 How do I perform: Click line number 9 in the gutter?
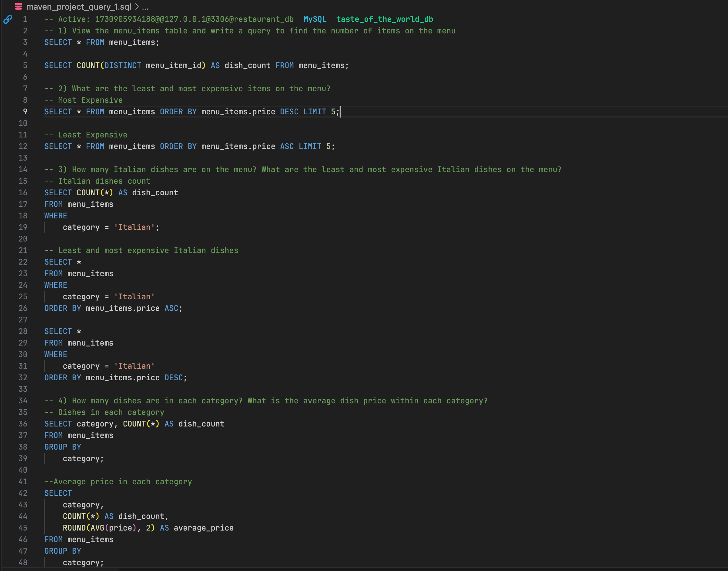click(25, 112)
